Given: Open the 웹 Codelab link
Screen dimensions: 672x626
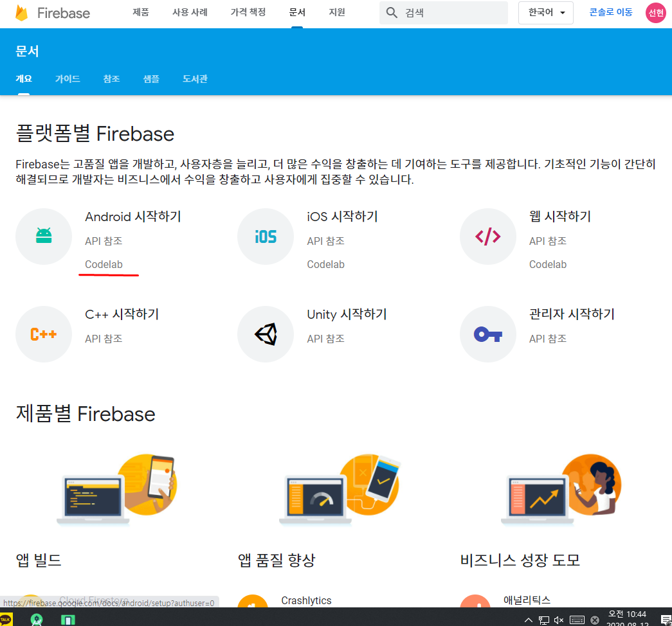Looking at the screenshot, I should click(x=548, y=264).
